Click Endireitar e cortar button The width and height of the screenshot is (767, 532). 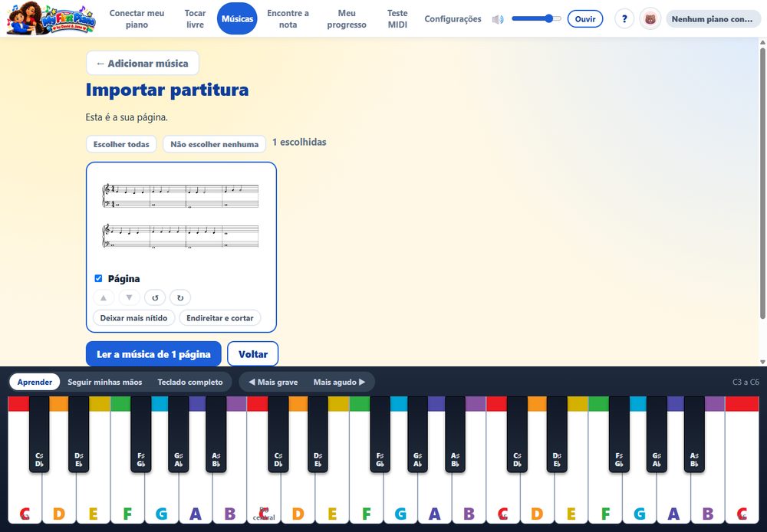pos(219,318)
